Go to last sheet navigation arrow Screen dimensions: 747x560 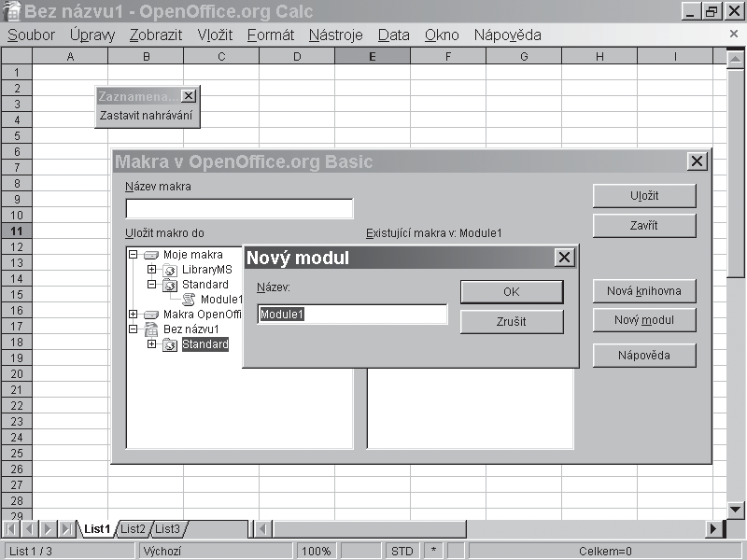[66, 528]
